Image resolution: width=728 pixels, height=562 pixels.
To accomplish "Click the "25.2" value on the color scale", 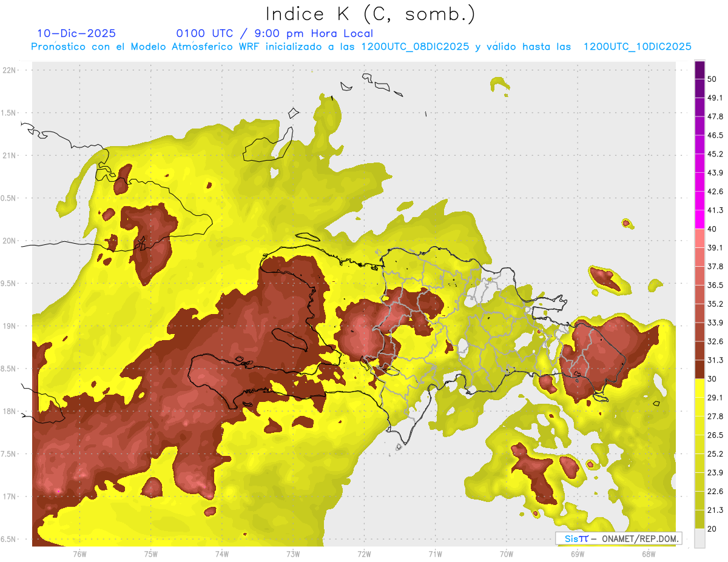I will 715,454.
